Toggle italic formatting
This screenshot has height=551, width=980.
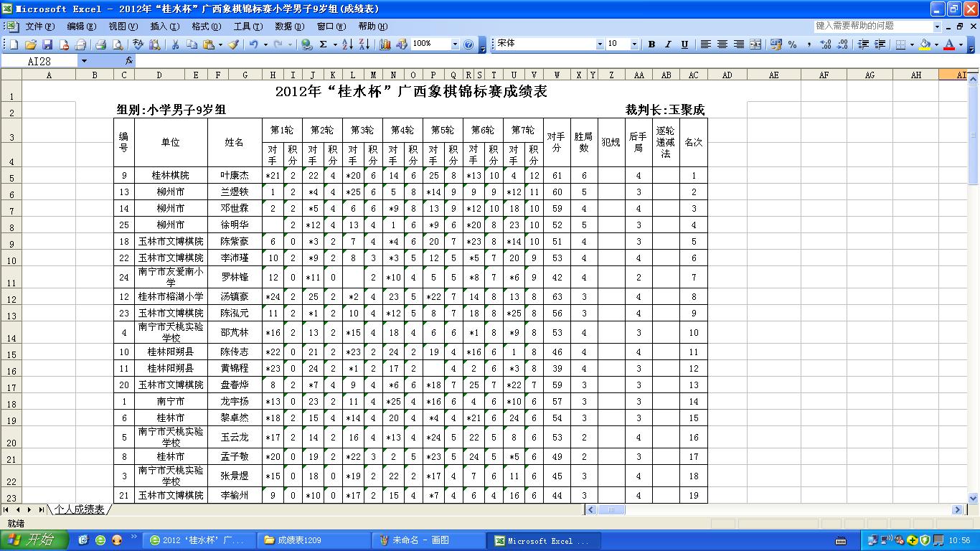pos(668,44)
